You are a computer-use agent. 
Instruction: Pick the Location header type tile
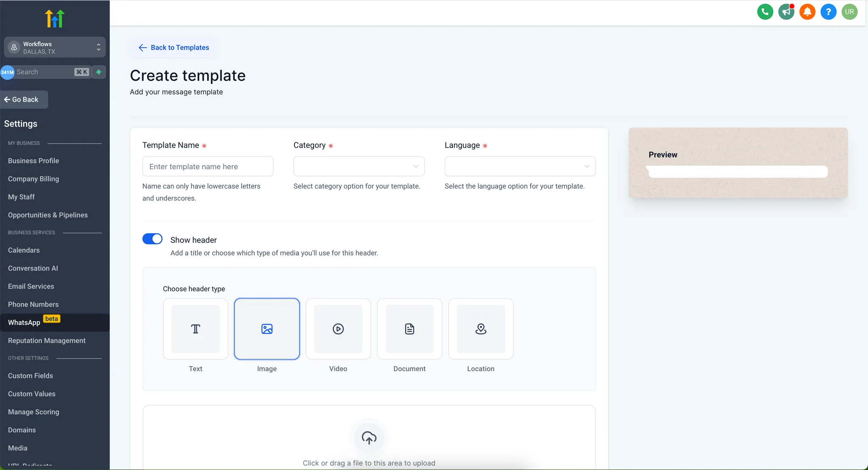point(481,329)
